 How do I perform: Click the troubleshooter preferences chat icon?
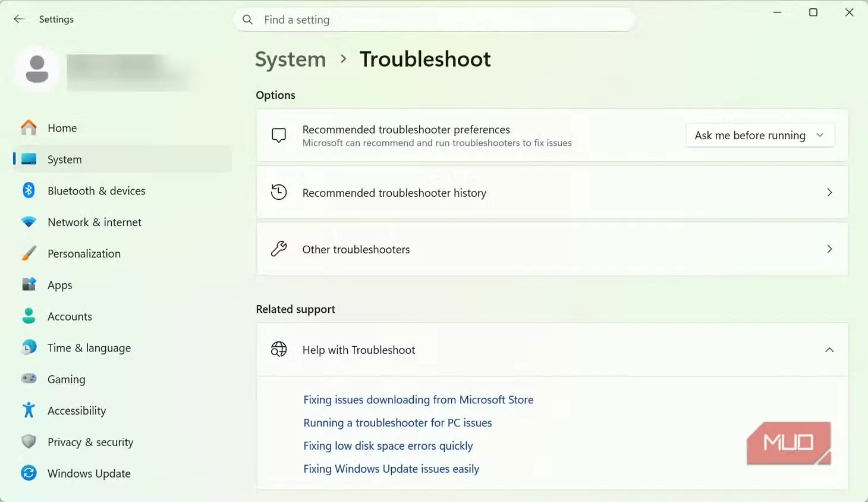click(x=279, y=136)
